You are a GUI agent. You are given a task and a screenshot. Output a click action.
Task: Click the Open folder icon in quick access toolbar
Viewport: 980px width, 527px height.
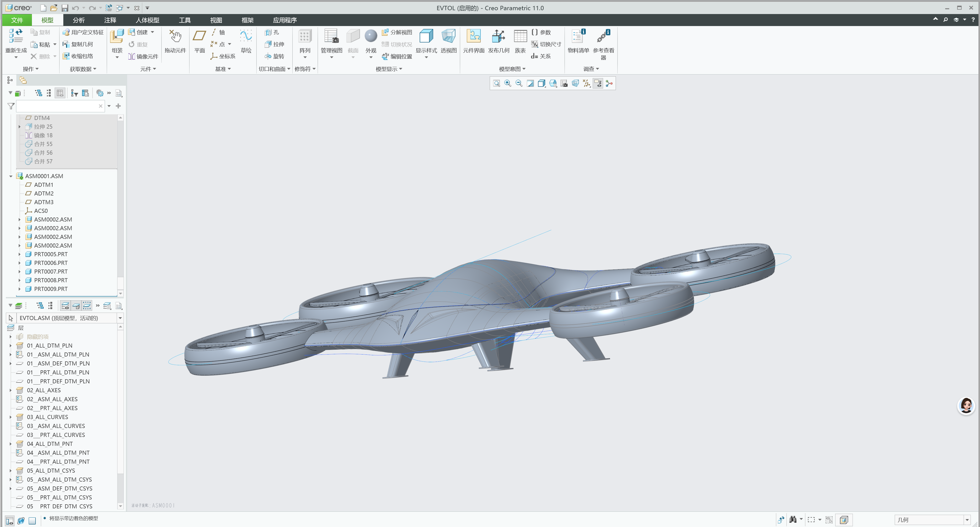(54, 8)
